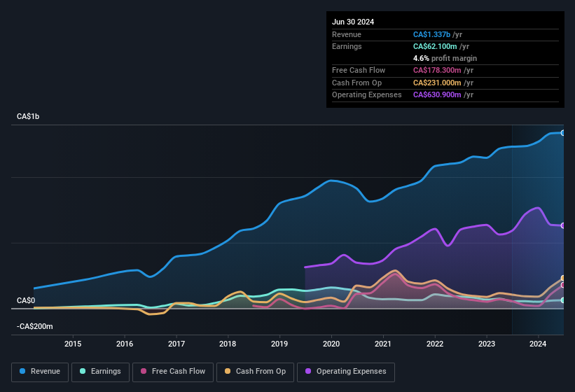Toggle the Operating Expenses legend button
Screen dimensions: 575x392
pyautogui.click(x=346, y=372)
